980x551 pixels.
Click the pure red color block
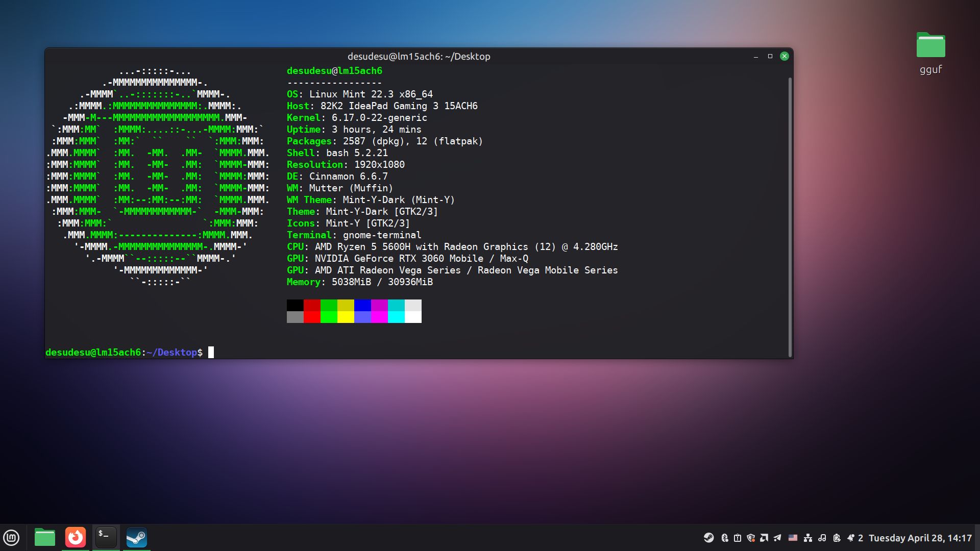[x=312, y=317]
